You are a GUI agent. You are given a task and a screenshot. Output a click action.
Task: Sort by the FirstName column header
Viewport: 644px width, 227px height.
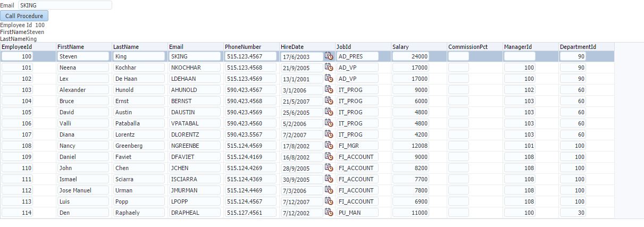point(83,47)
